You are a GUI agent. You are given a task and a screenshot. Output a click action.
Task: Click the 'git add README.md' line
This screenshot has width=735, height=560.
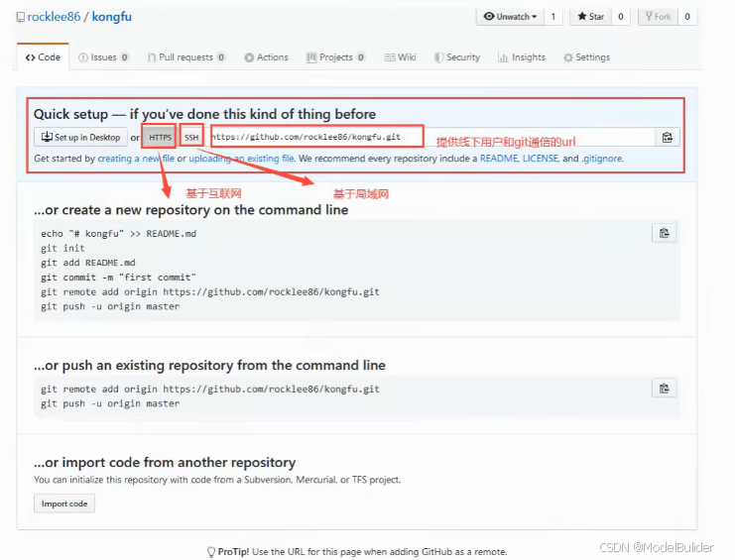point(88,263)
